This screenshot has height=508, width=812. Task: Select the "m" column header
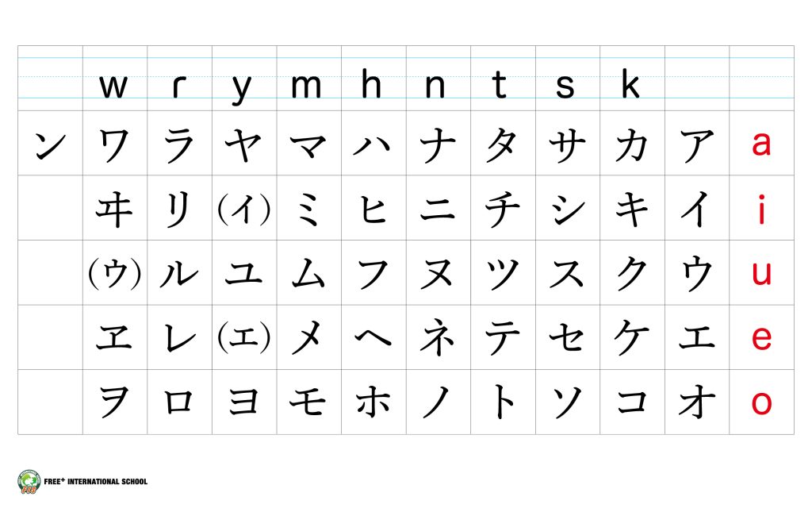point(307,86)
